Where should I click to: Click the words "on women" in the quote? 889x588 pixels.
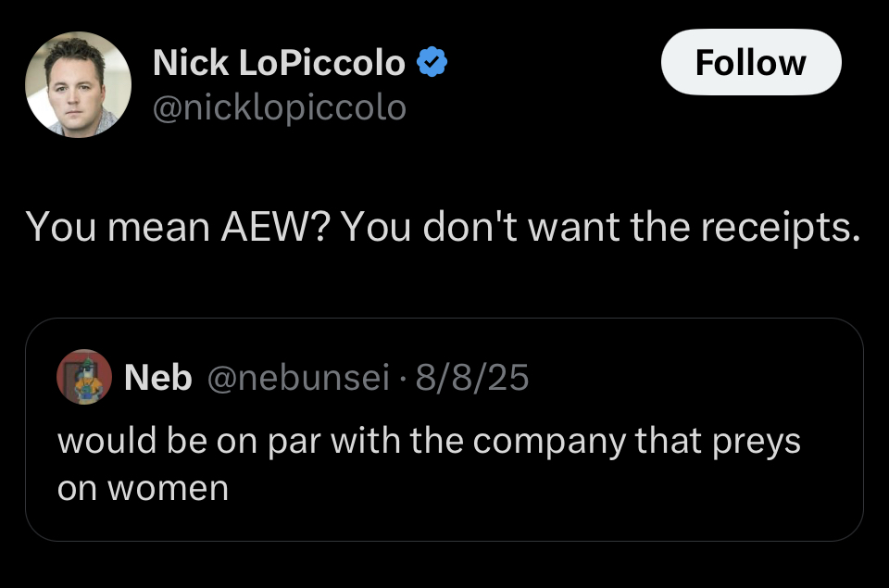(143, 488)
